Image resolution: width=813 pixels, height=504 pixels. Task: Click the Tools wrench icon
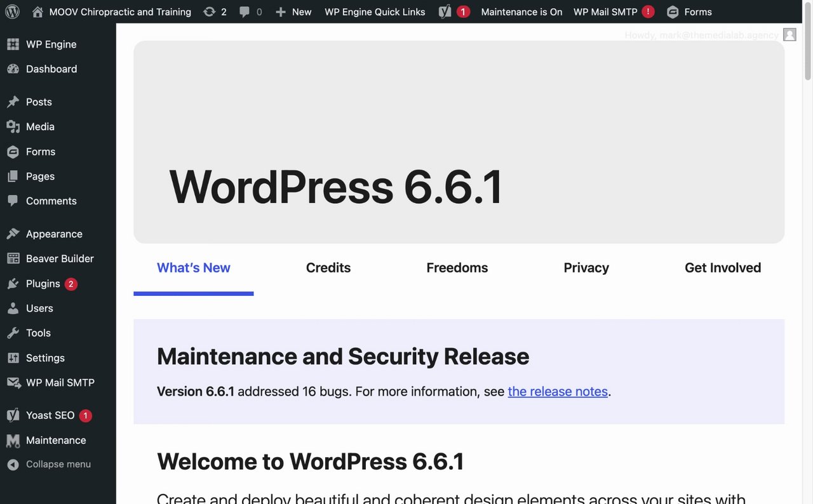[x=13, y=333]
